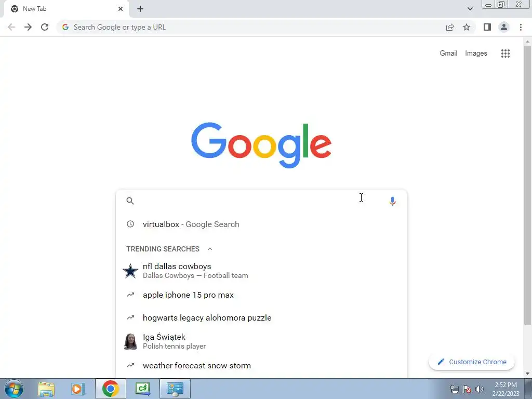Open the Google apps grid
The image size is (532, 399).
(505, 54)
